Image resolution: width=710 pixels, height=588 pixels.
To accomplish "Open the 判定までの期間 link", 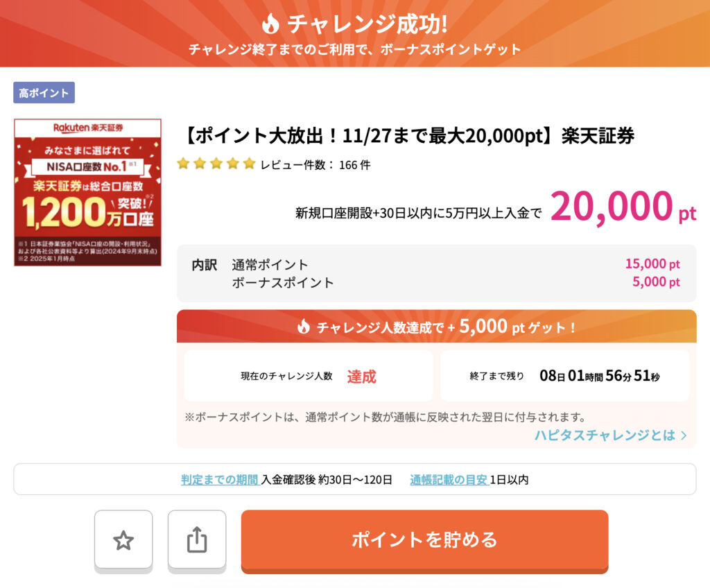I will 220,479.
